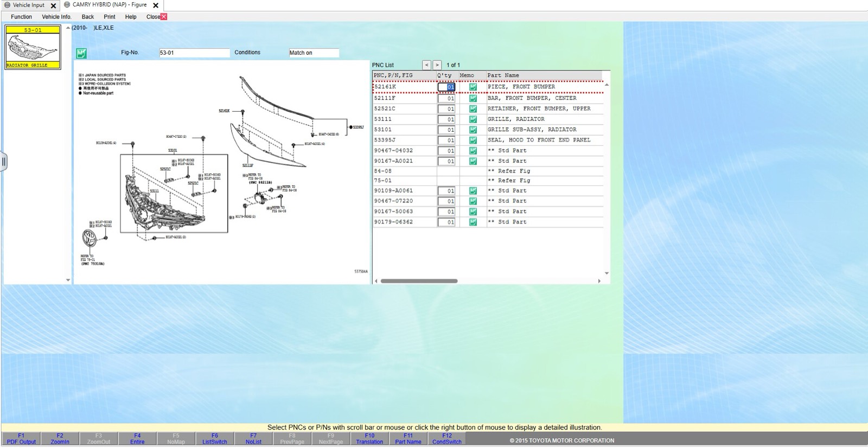Screen dimensions: 868x448
Task: Click the green memo icon beside Fig-No.
Action: point(81,53)
